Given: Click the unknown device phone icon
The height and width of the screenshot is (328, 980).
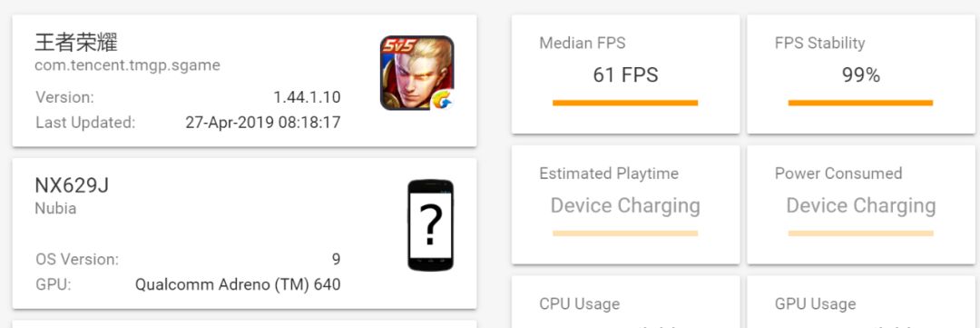Looking at the screenshot, I should pyautogui.click(x=431, y=224).
